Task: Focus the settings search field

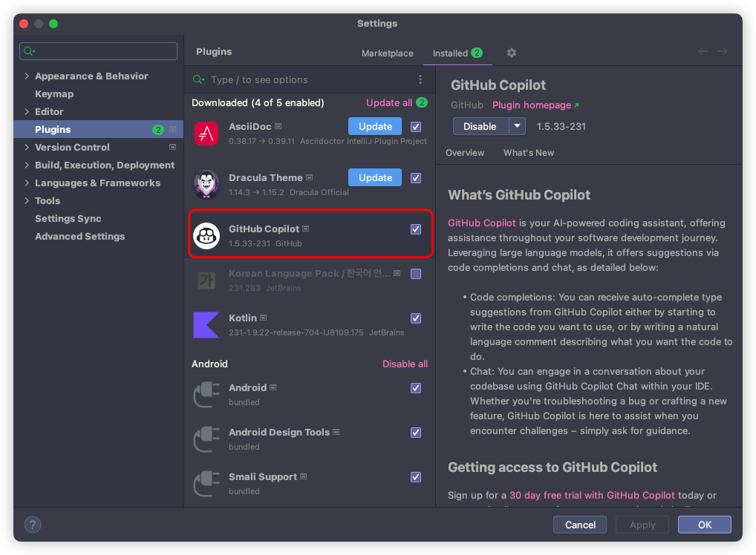Action: pos(98,51)
